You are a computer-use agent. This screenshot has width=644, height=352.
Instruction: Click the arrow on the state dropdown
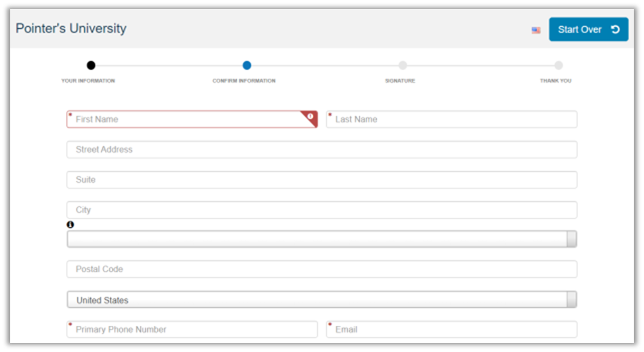[x=572, y=239]
